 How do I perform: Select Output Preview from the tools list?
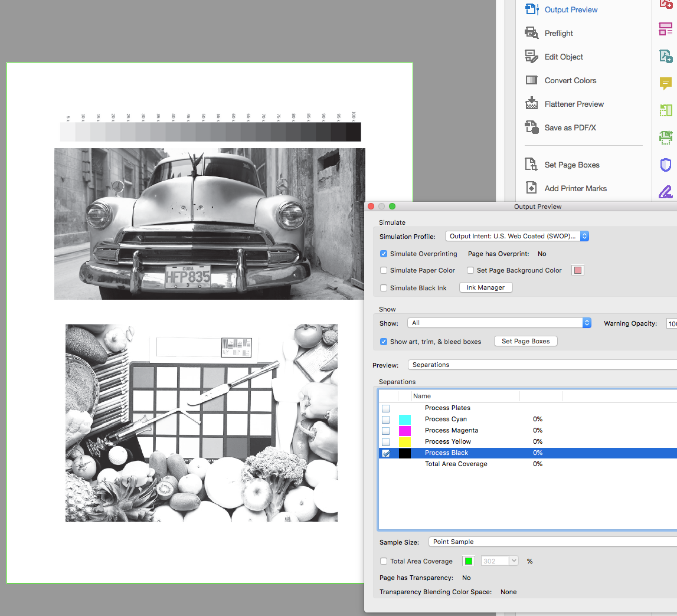pyautogui.click(x=570, y=9)
